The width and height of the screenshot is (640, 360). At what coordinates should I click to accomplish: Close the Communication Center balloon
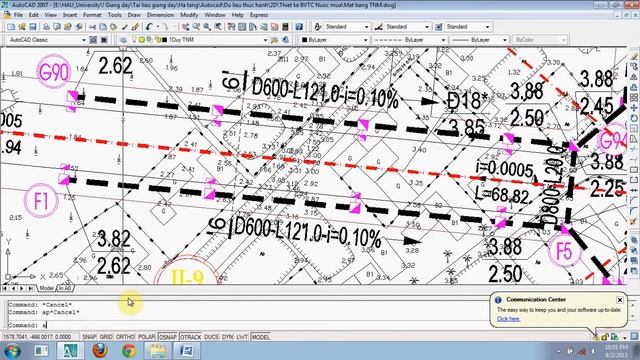coord(620,300)
